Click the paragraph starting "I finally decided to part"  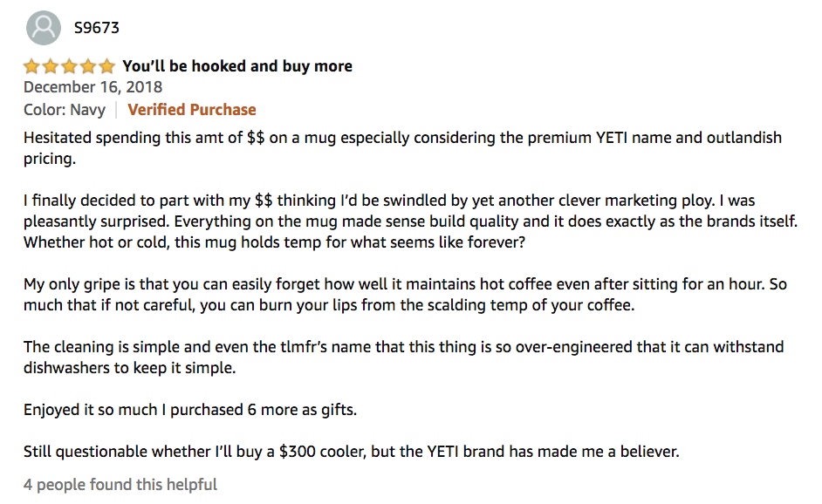349,201
